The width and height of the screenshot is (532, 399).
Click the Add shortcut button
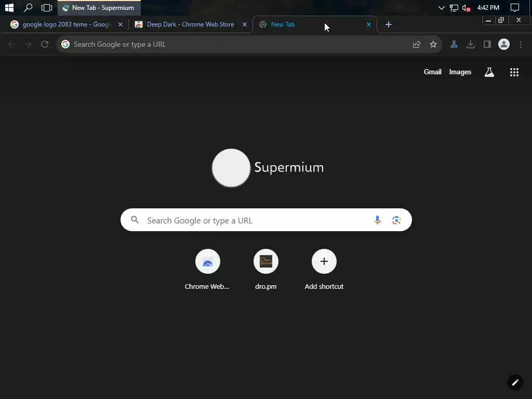coord(324,270)
